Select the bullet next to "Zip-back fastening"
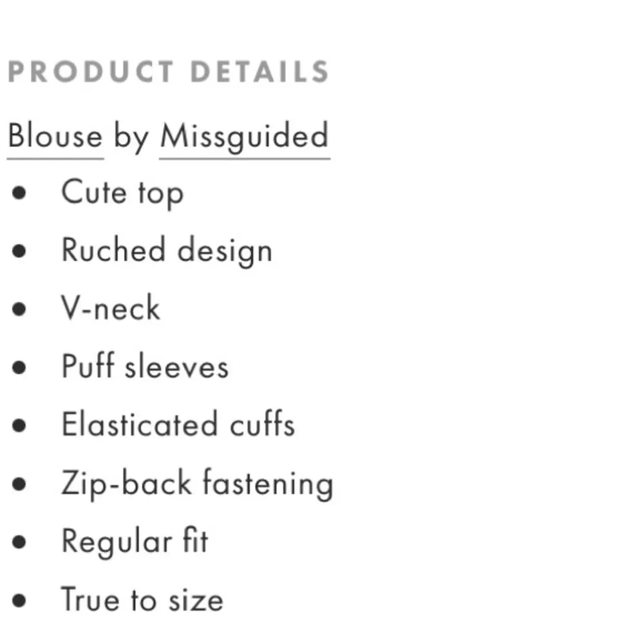644x644 pixels. point(20,484)
